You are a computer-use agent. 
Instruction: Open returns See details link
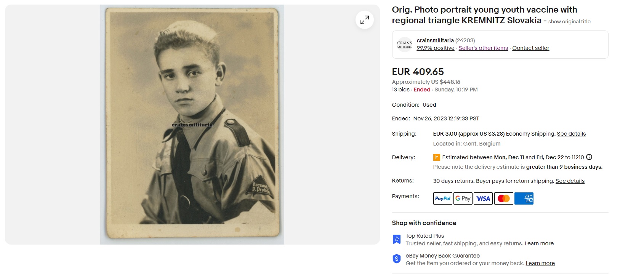[x=570, y=181]
